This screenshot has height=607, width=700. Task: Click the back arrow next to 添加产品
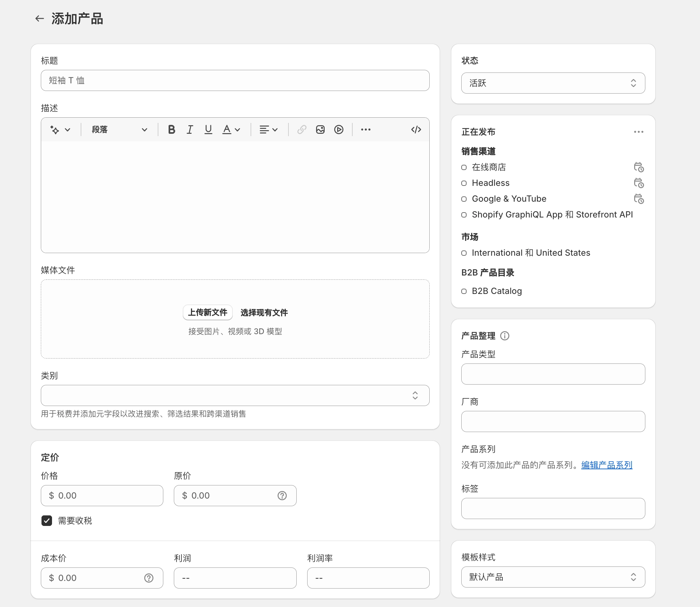[x=40, y=19]
